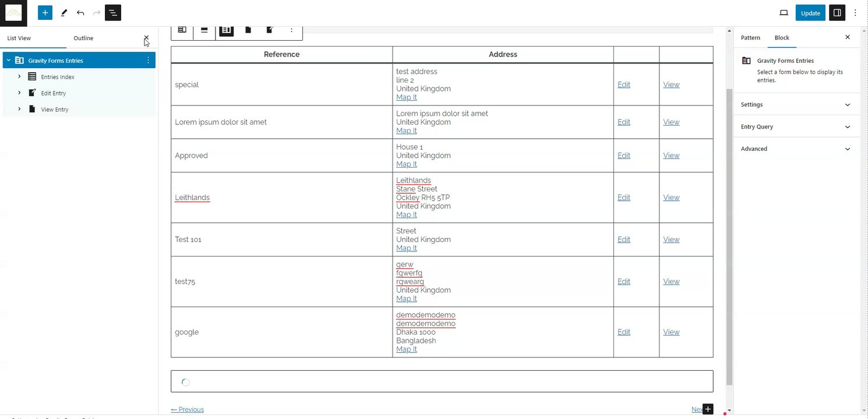Click the Reference column header
This screenshot has width=868, height=419.
281,54
